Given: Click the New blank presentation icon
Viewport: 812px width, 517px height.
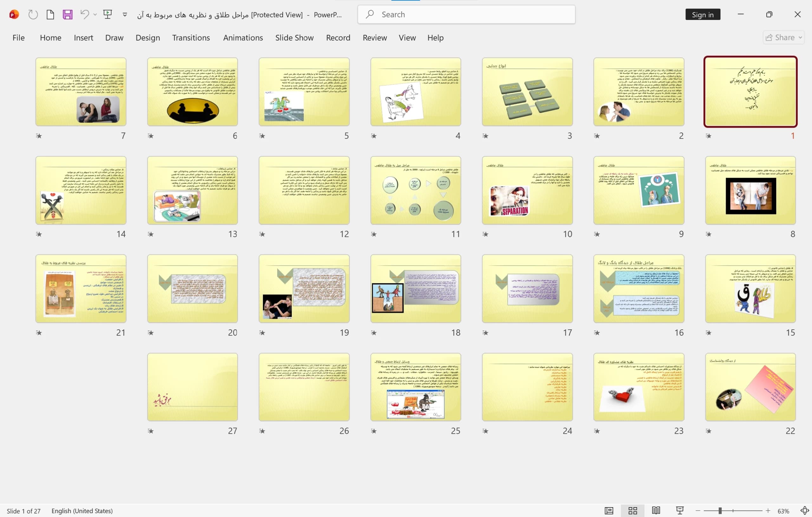Looking at the screenshot, I should click(50, 15).
